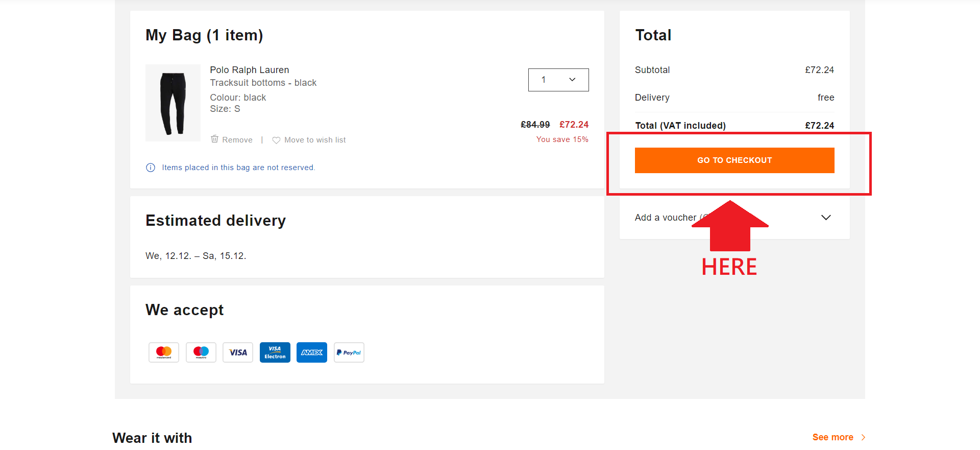Click the Tracksuit bottoms - black title
This screenshot has height=450, width=980.
[263, 83]
